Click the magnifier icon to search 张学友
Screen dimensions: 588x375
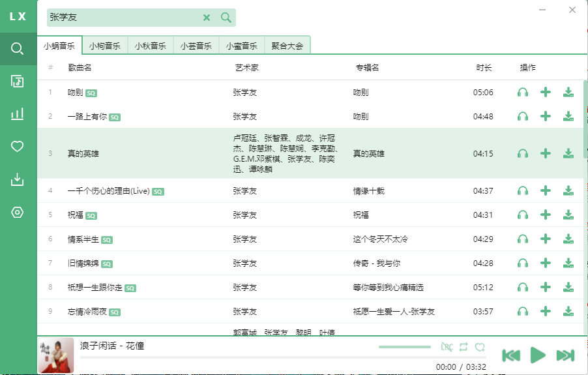coord(226,18)
